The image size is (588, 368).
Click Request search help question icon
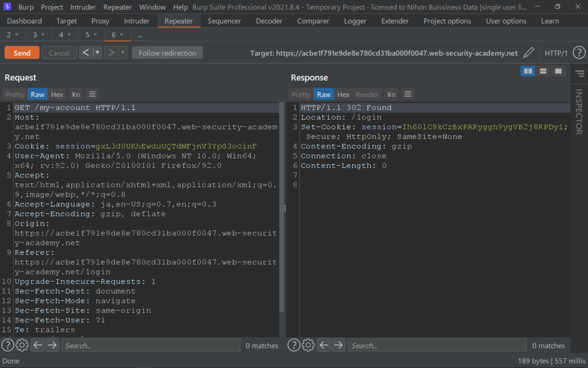click(8, 345)
